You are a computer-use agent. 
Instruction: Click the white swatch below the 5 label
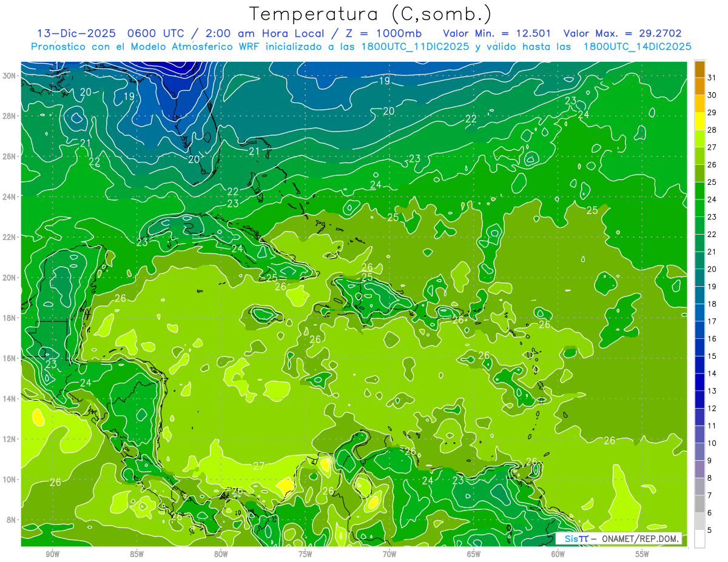tap(699, 538)
